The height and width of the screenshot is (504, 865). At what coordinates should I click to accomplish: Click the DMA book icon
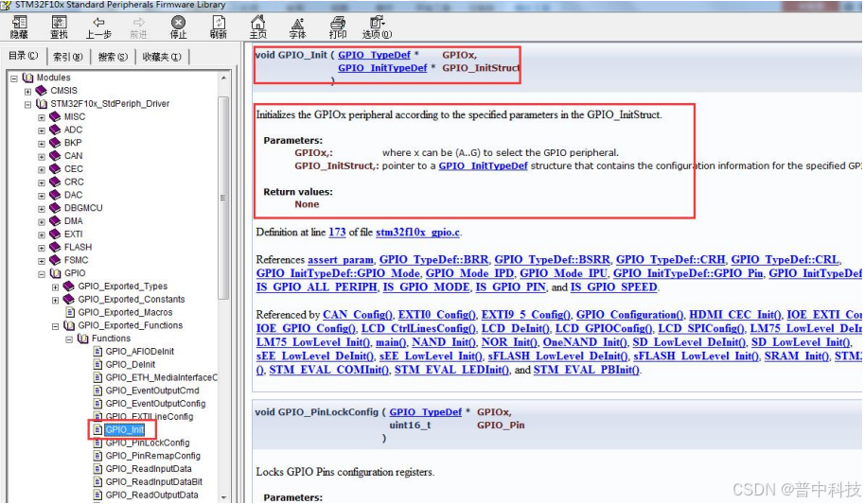(x=55, y=221)
